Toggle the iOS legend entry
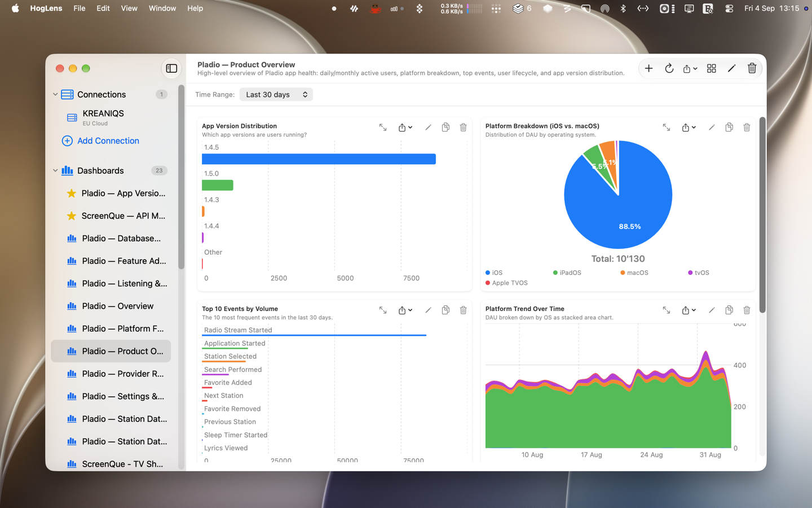 pos(494,273)
